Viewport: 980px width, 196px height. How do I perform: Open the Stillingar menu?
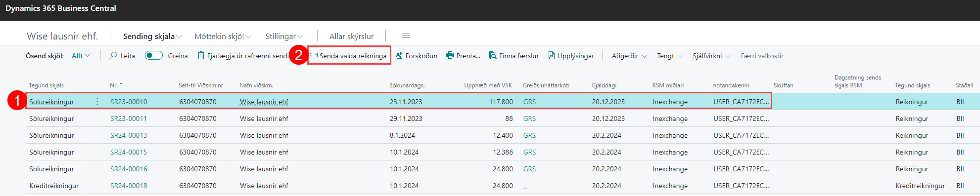pos(284,36)
